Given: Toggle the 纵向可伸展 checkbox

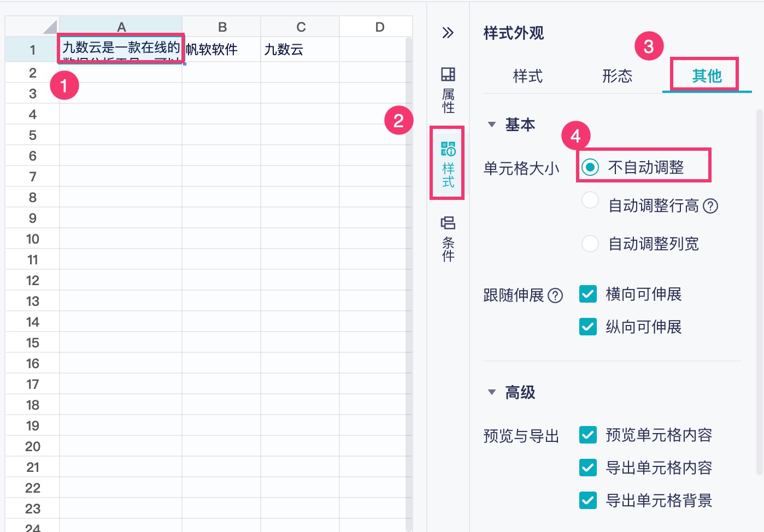Looking at the screenshot, I should [588, 327].
